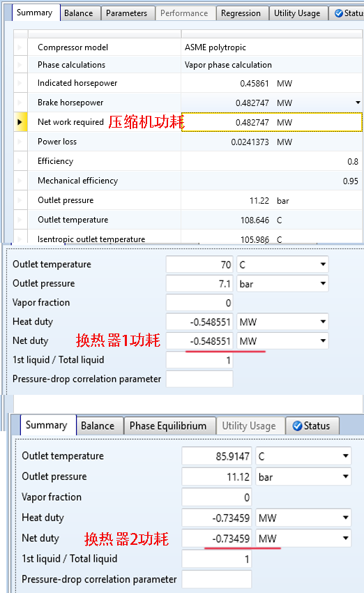Click Vapor fraction field in second exchanger

coord(217,497)
